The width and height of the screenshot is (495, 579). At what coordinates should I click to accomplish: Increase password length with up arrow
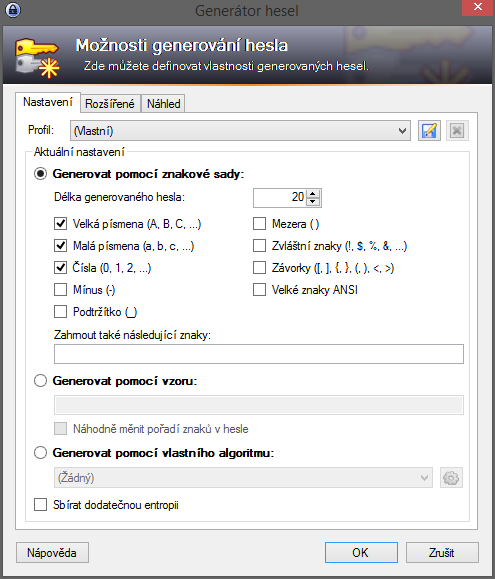point(313,193)
